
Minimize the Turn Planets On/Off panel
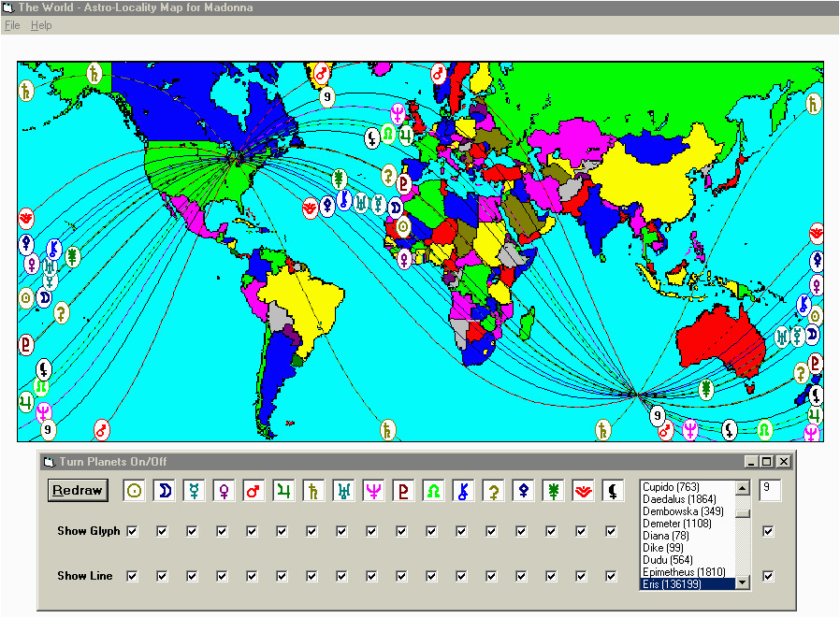[x=752, y=461]
